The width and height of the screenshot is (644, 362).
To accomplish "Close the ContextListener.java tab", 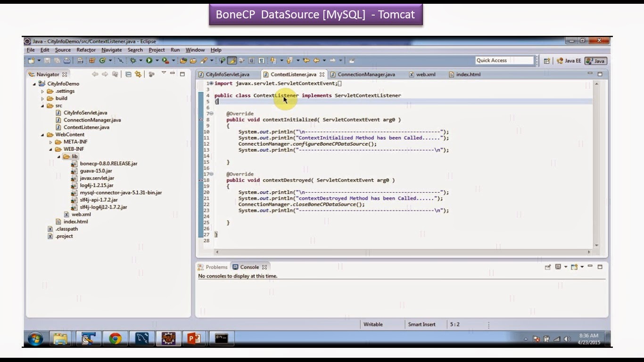I will 322,74.
